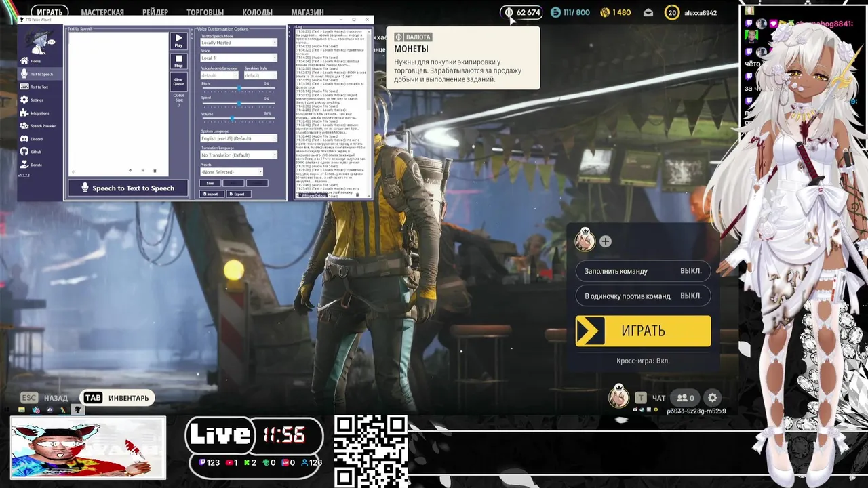Click player avatar beside ЧАТ
This screenshot has width=868, height=488.
pos(618,396)
